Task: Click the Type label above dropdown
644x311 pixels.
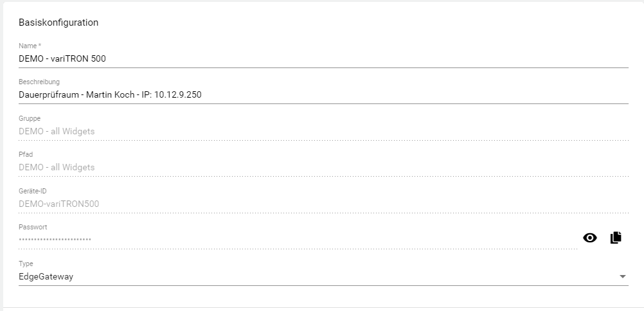Action: tap(26, 263)
